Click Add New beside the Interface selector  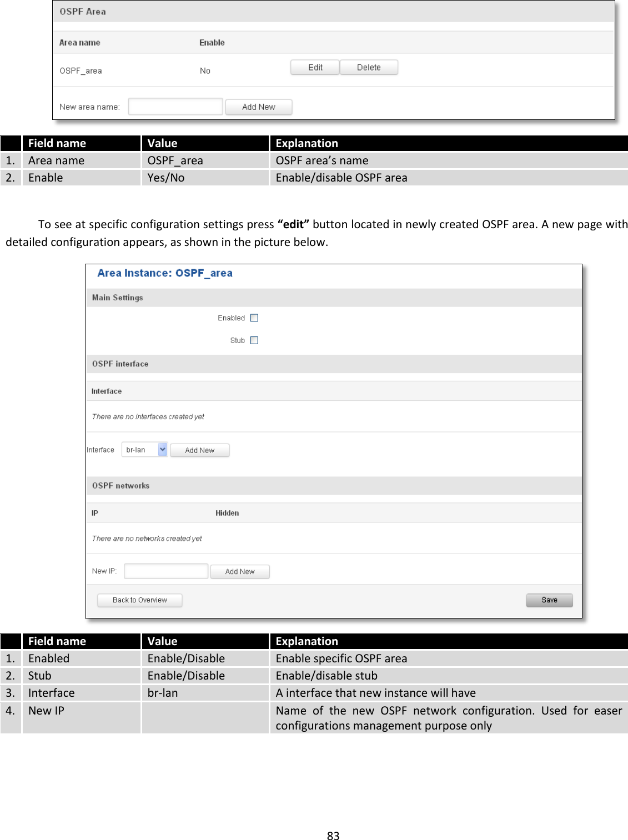pyautogui.click(x=199, y=450)
